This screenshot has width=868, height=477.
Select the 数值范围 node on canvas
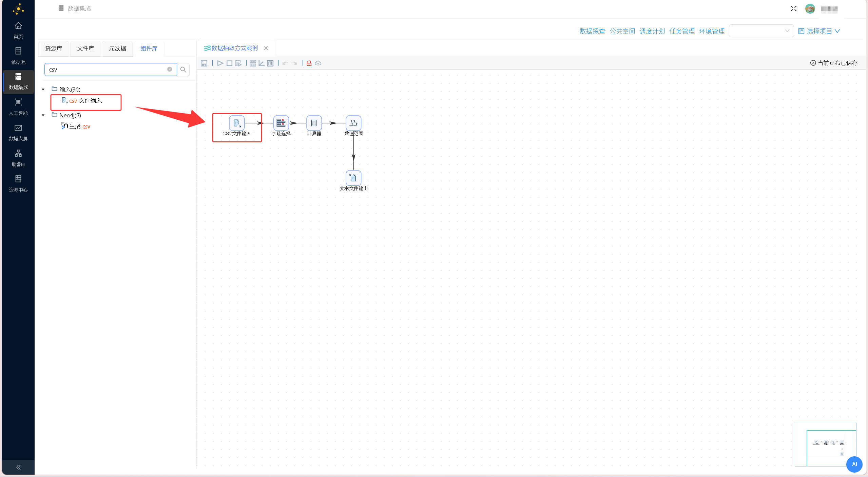(x=354, y=123)
